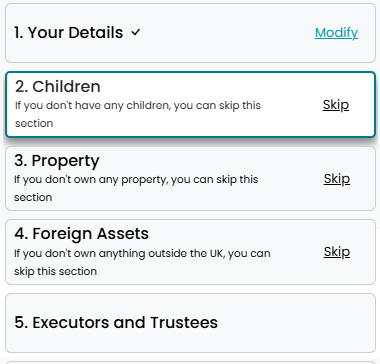380x364 pixels.
Task: Select the partially visible card below Executors
Action: point(190,362)
